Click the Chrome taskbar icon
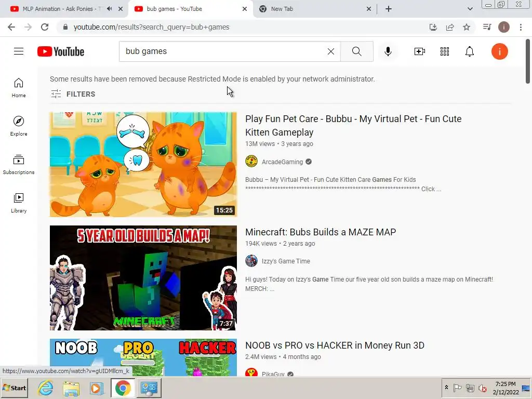 pos(123,388)
